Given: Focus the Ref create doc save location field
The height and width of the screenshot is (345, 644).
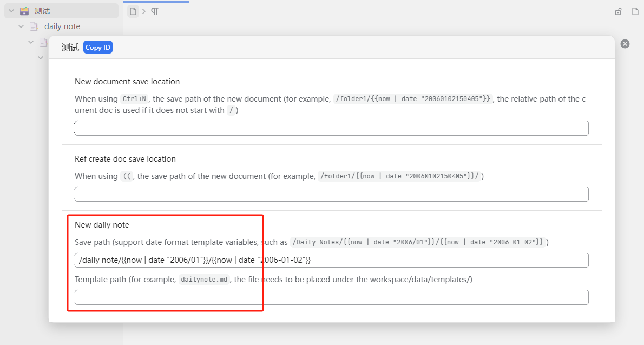Looking at the screenshot, I should tap(331, 194).
